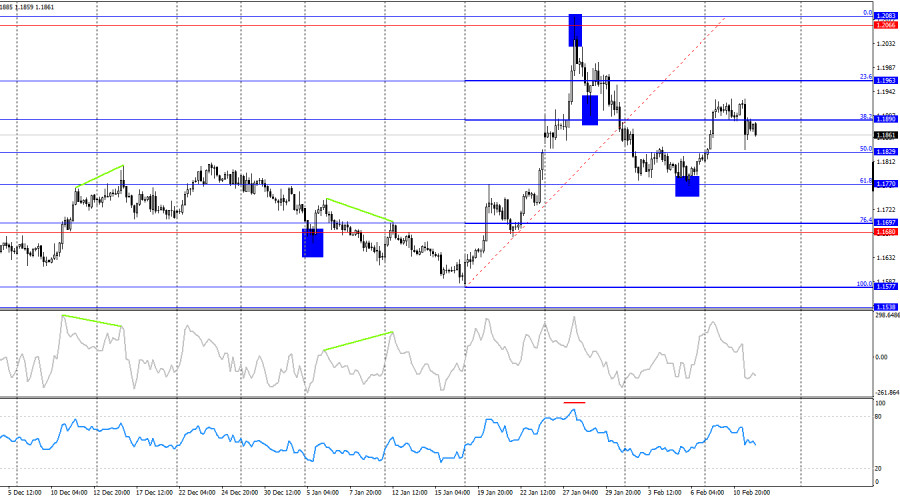Click the 12 Jan 12:00 time label
Screen dimensions: 900x500
tap(410, 493)
